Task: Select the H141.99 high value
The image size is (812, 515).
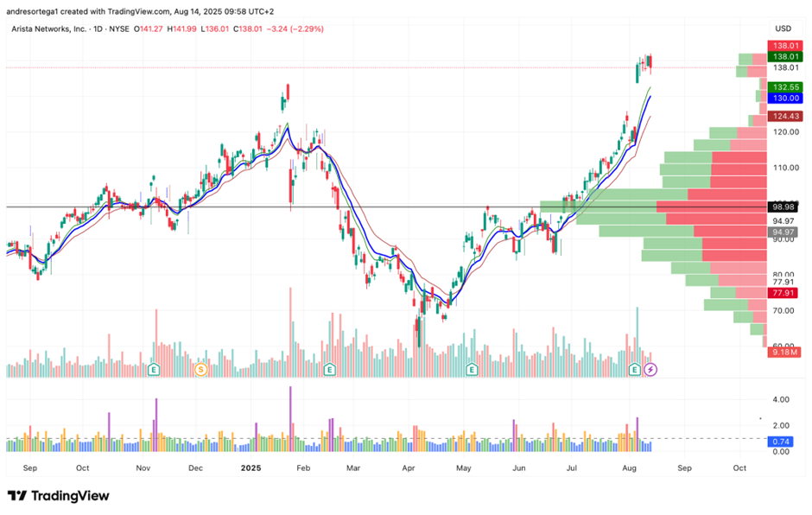Action: coord(181,29)
